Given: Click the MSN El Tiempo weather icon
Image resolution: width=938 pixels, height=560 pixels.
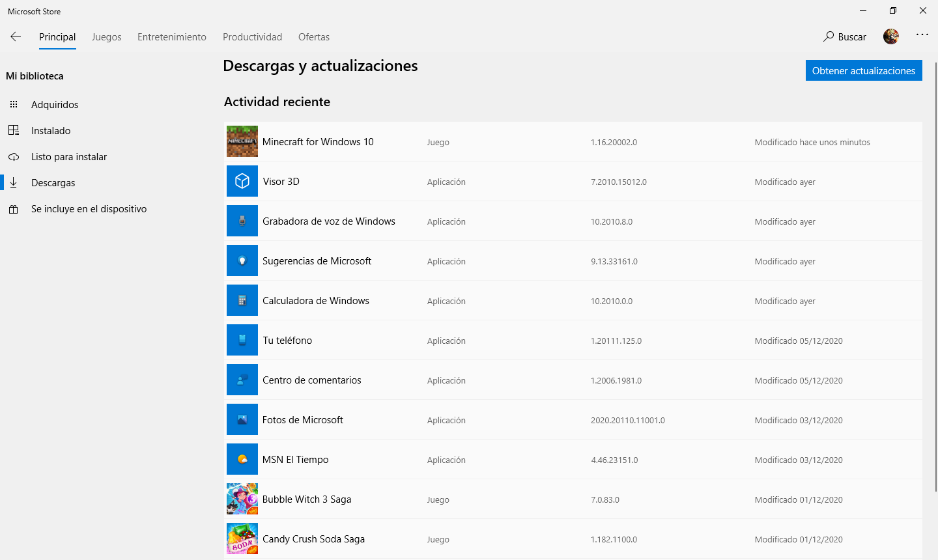Looking at the screenshot, I should click(242, 460).
